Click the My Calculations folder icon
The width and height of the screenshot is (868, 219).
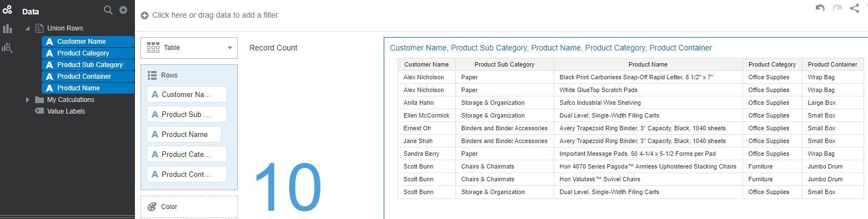39,100
